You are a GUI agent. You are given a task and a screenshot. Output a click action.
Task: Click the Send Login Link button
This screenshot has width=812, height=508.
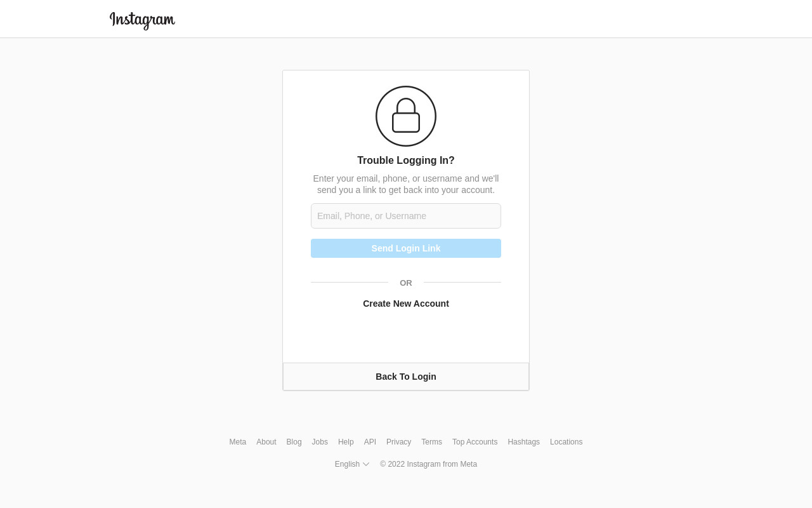(406, 248)
